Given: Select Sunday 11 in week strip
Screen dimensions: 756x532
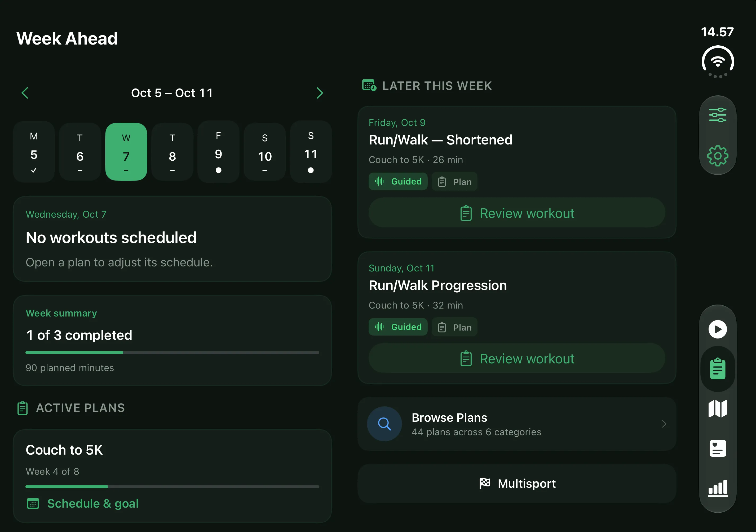Looking at the screenshot, I should 311,152.
